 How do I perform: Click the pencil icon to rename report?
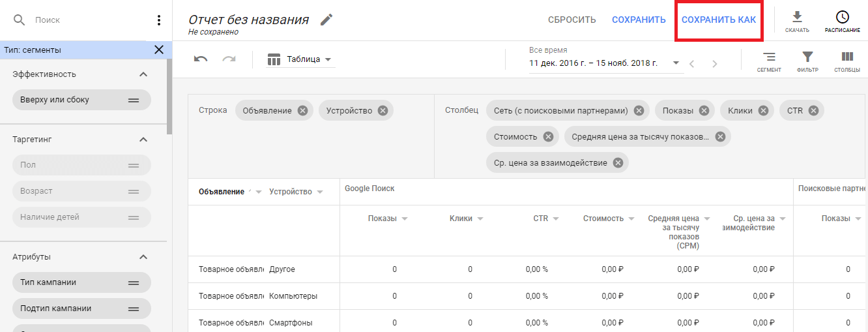(326, 20)
